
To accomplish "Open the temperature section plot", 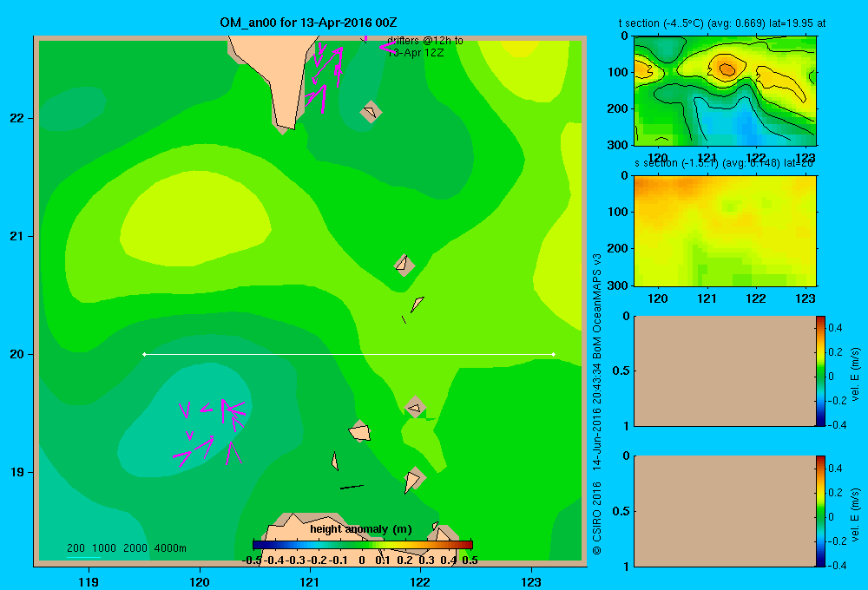I will (x=725, y=91).
